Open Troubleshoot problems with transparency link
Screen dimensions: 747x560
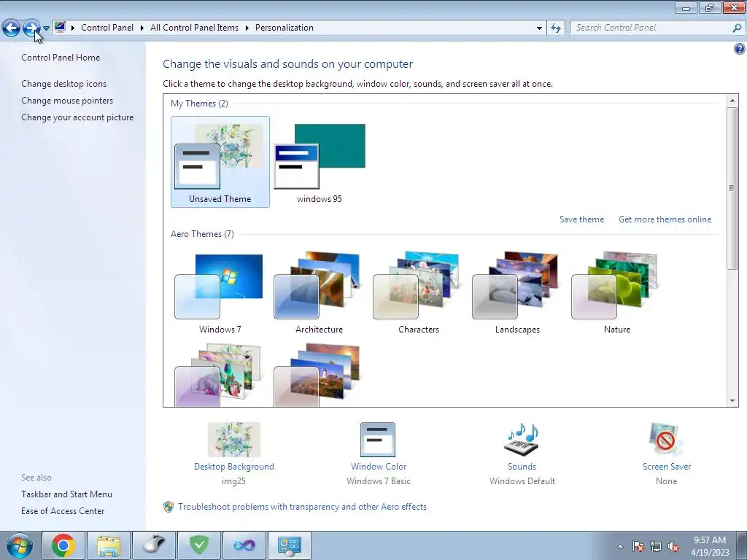303,507
